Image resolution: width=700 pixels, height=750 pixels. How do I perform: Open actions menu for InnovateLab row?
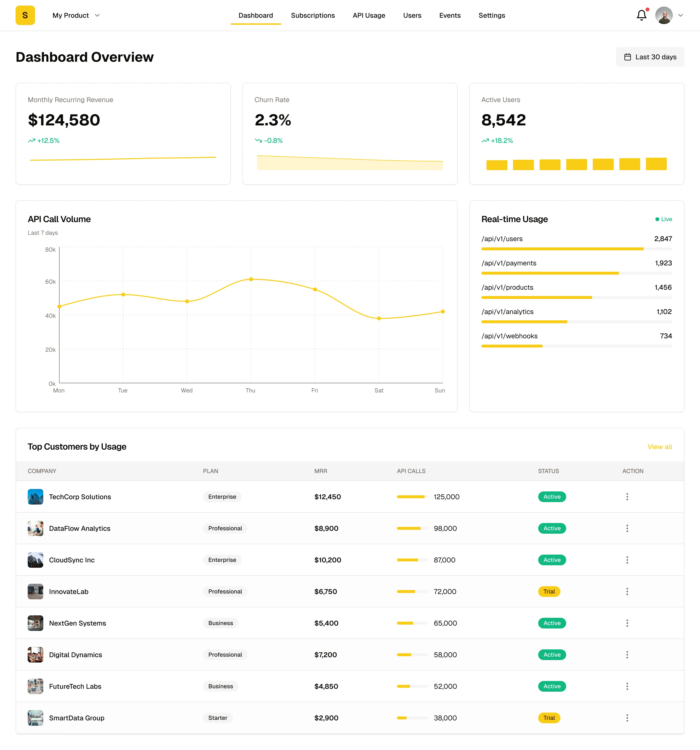[x=627, y=592]
